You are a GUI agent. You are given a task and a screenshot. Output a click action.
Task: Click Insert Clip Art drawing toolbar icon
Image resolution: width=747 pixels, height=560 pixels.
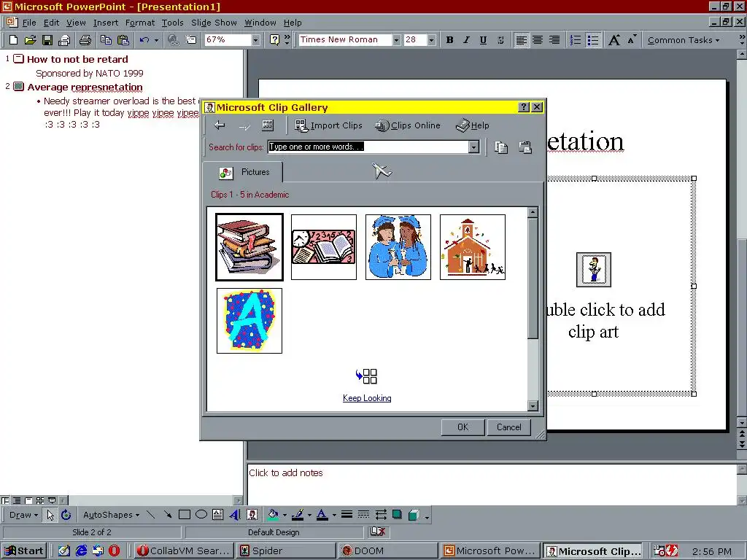click(252, 515)
